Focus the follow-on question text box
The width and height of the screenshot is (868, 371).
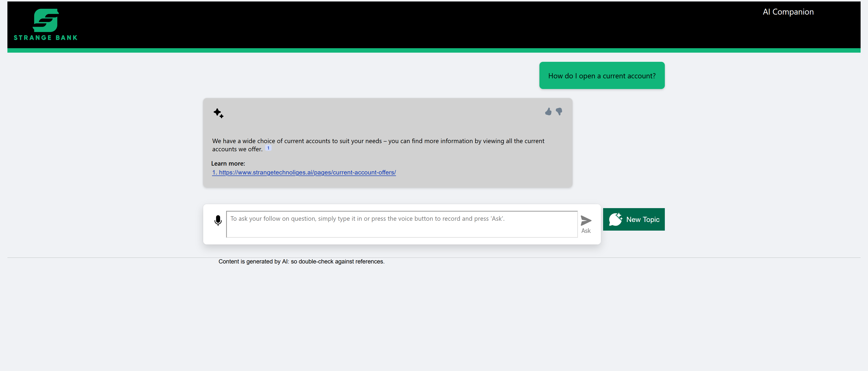click(x=402, y=224)
